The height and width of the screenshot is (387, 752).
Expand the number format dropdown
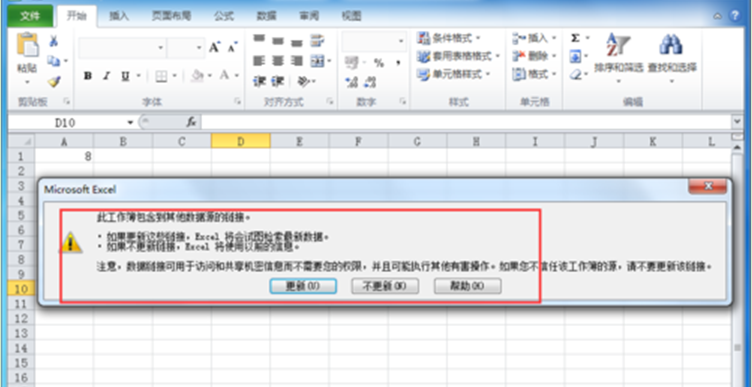(x=401, y=42)
